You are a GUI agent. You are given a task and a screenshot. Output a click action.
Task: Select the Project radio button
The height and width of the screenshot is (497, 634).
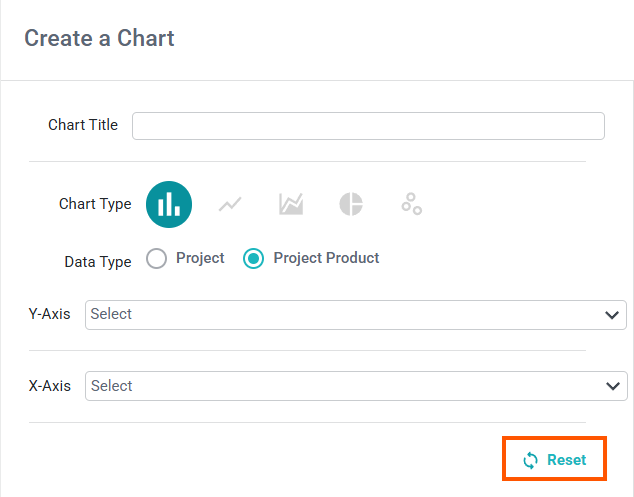point(156,258)
